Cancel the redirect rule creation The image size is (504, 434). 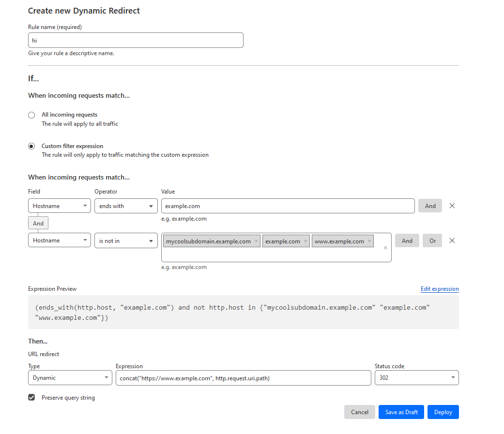(360, 412)
